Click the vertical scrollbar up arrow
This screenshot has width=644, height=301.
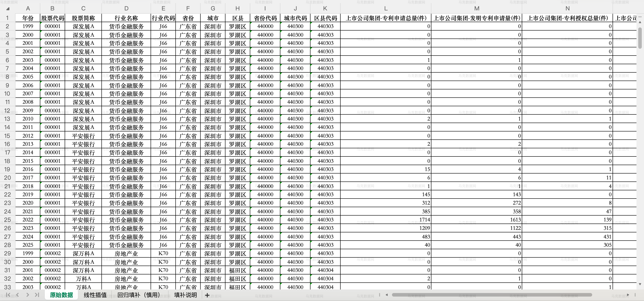click(640, 22)
